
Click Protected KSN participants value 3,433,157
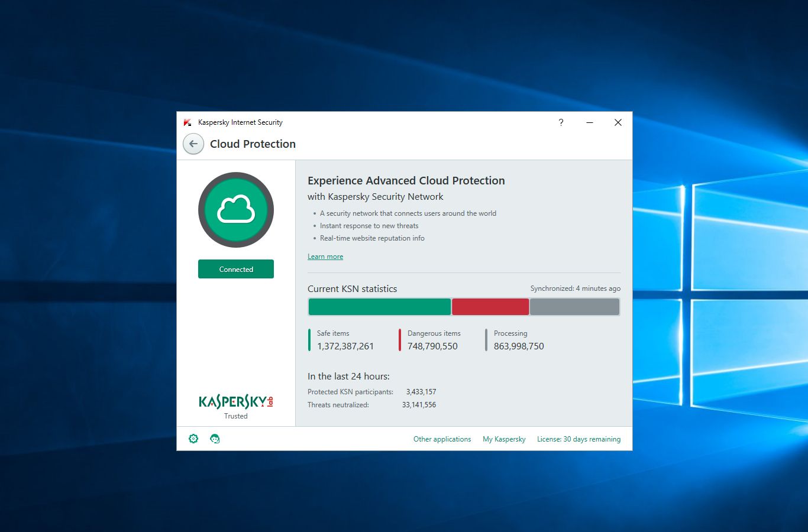(x=421, y=392)
